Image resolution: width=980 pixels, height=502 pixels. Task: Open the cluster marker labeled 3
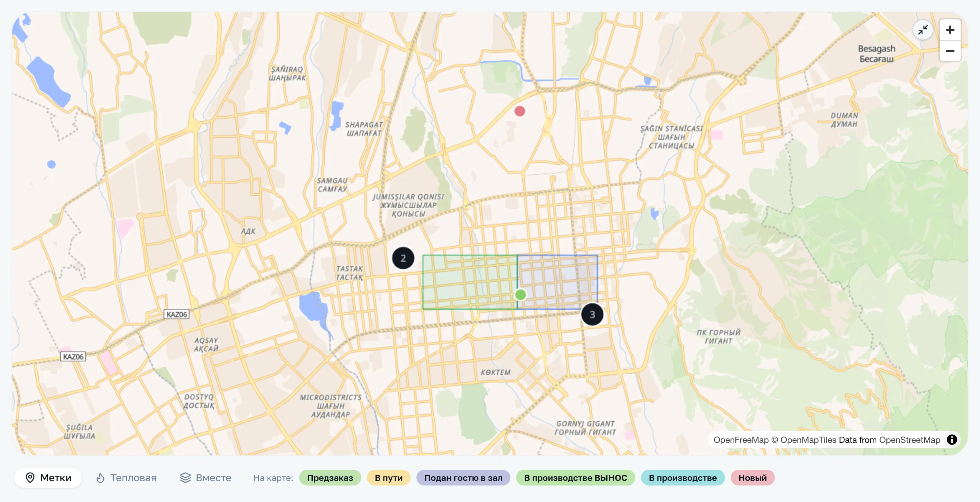point(592,314)
